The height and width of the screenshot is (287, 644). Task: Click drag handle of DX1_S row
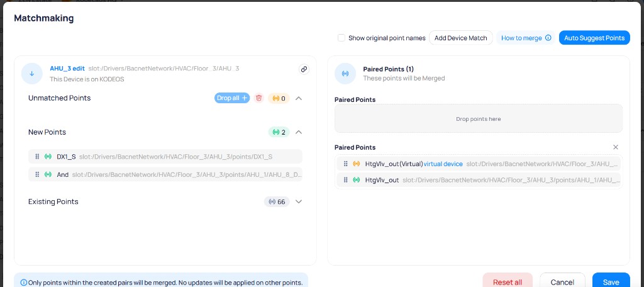(x=37, y=157)
